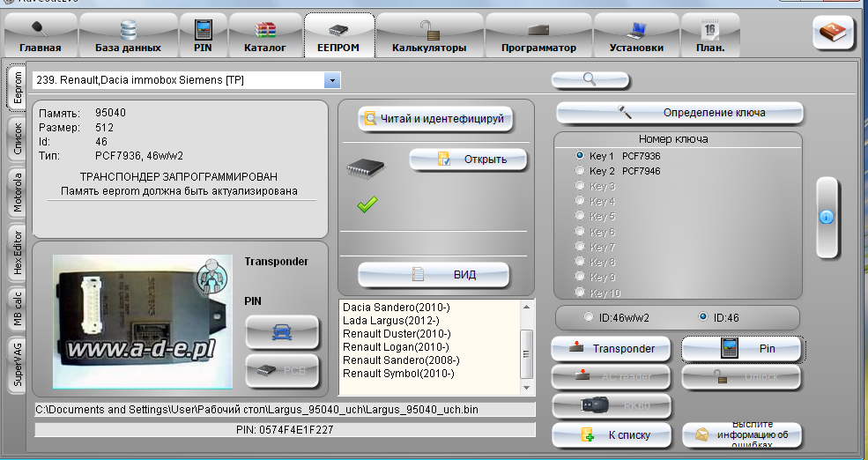Select Renault Symbol(2010-) list entry

(x=398, y=374)
